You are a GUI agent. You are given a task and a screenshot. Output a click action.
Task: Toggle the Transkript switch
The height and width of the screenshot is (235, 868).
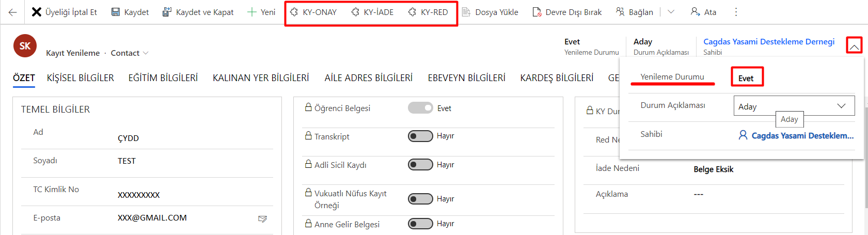tap(420, 136)
